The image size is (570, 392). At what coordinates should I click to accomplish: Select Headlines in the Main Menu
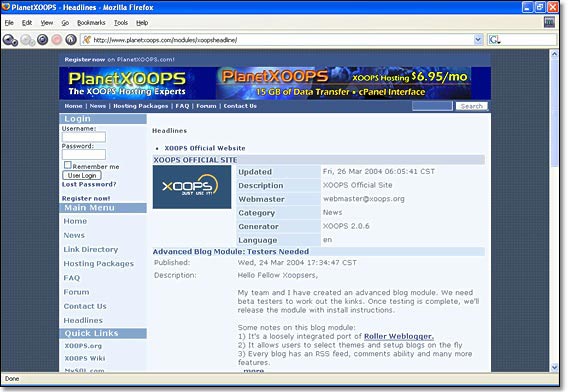coord(83,320)
